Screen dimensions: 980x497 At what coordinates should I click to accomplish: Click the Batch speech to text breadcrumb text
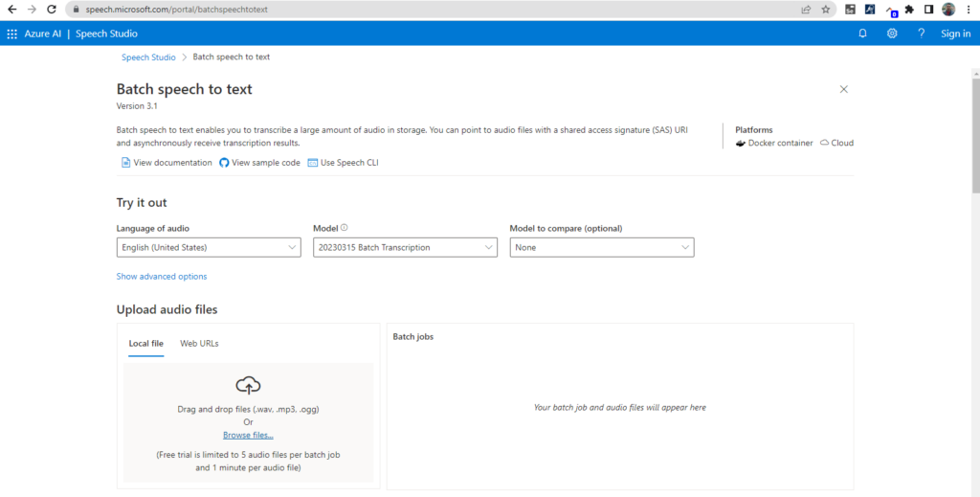[x=232, y=56]
